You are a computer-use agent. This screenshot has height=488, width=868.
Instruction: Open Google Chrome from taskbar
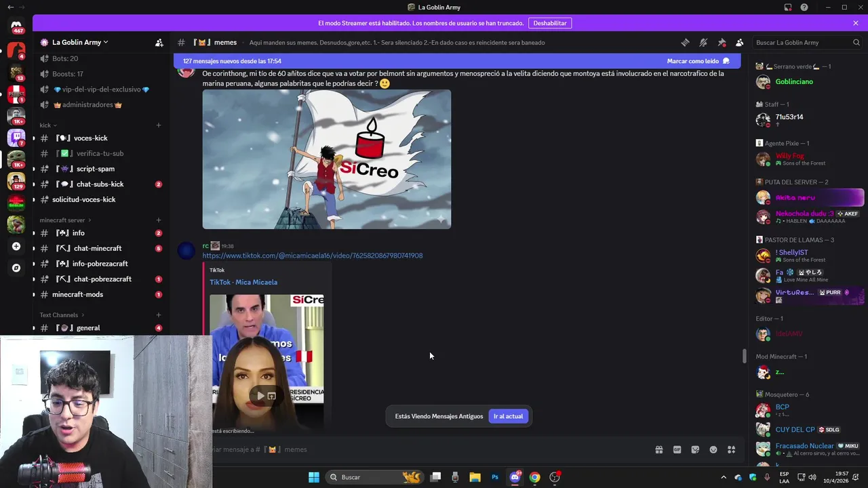tap(534, 477)
